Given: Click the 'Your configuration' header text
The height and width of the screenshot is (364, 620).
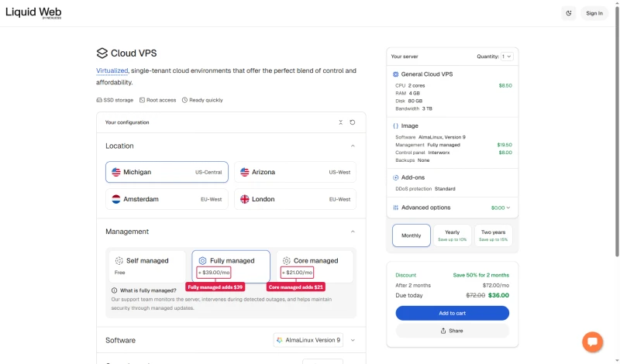Looking at the screenshot, I should 127,122.
